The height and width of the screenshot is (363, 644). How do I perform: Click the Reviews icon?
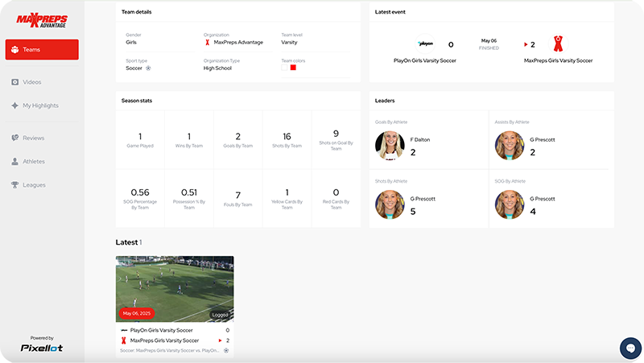pos(15,138)
